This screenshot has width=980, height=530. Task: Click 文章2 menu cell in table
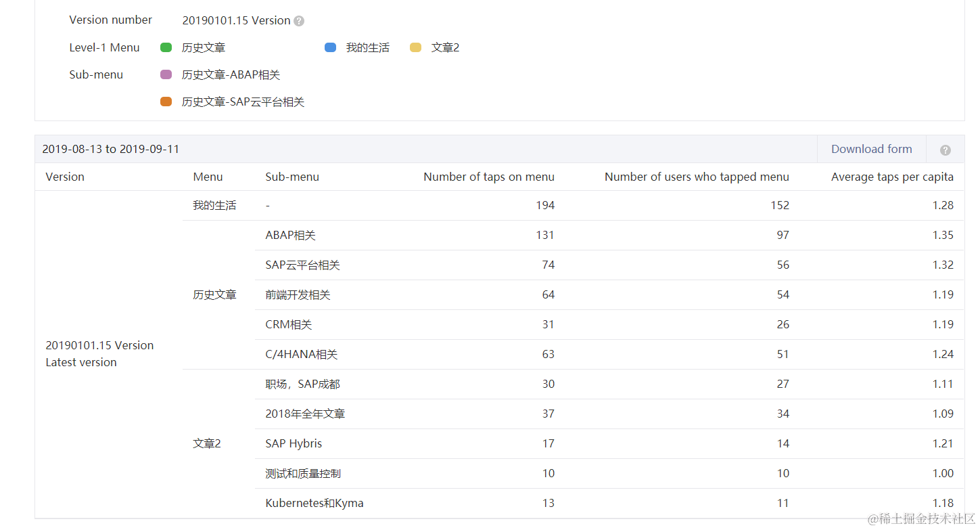pos(207,443)
